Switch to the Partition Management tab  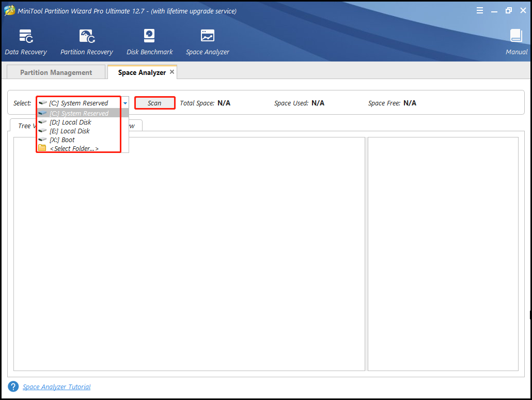(x=55, y=72)
